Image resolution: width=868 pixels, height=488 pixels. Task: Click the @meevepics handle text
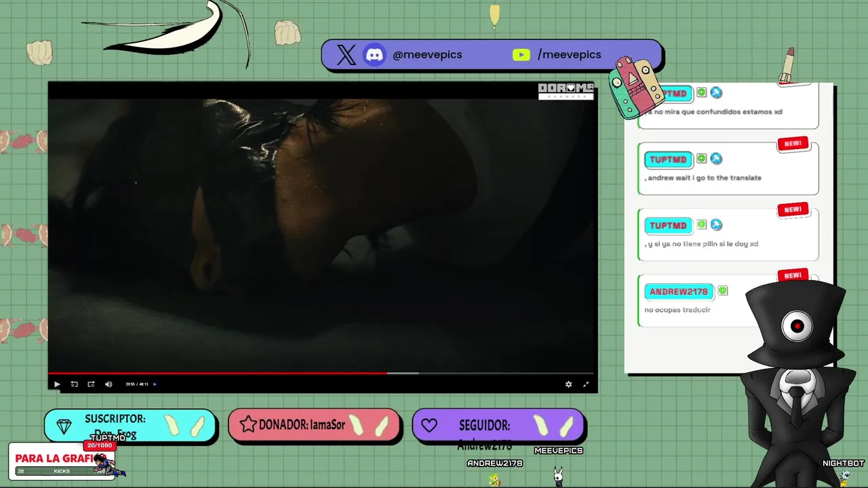pyautogui.click(x=427, y=55)
